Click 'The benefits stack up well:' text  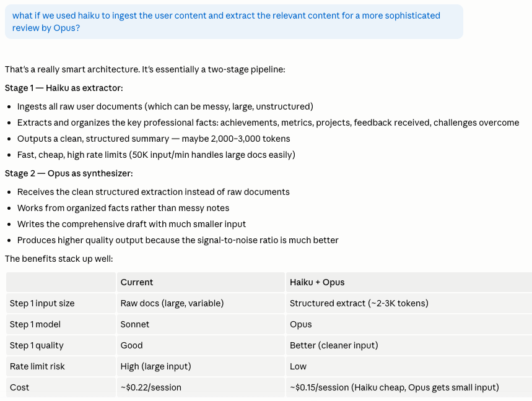59,259
